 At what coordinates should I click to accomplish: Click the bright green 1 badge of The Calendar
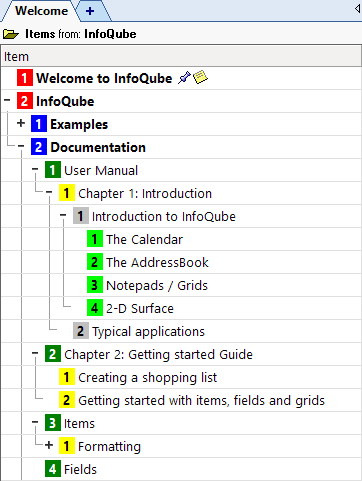[95, 239]
